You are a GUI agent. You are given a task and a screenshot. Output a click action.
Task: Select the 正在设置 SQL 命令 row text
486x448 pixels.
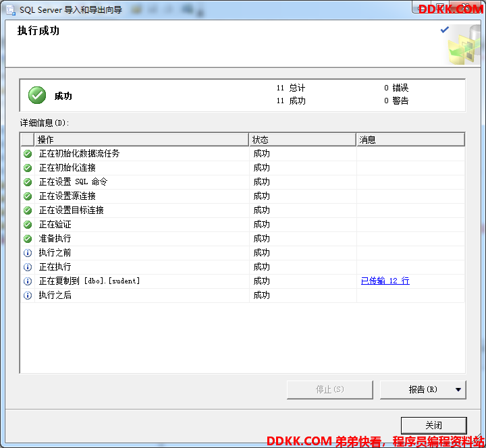pos(73,182)
